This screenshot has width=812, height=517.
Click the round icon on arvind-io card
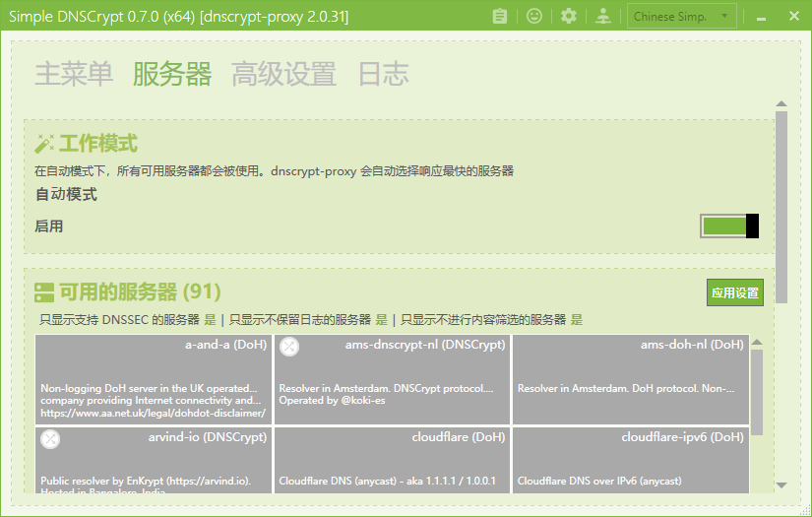click(50, 439)
